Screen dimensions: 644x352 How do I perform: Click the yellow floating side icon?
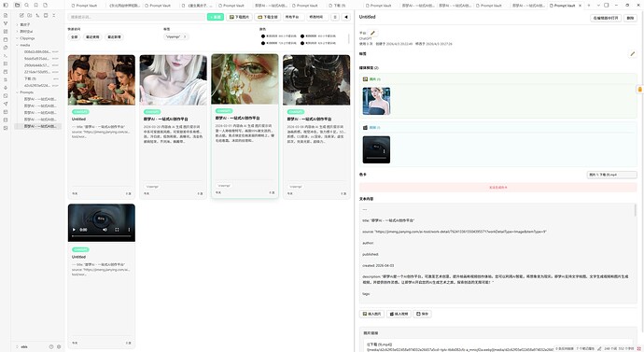point(639,89)
